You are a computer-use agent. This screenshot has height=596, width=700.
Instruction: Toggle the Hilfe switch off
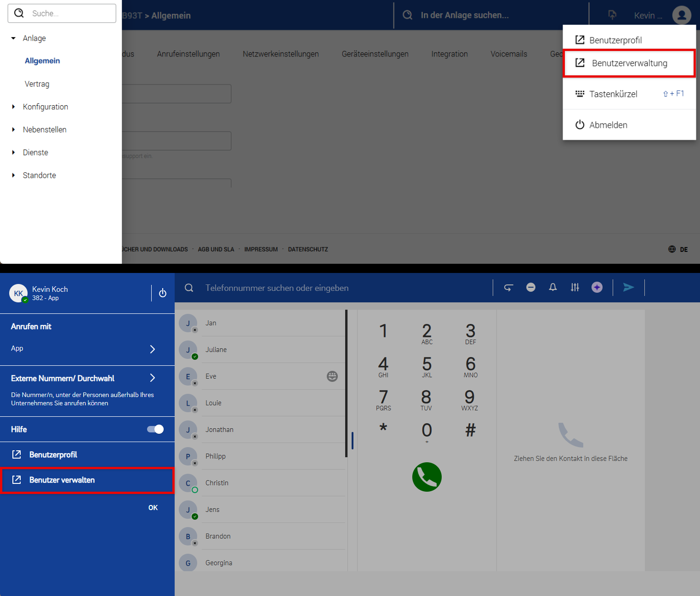(x=155, y=429)
